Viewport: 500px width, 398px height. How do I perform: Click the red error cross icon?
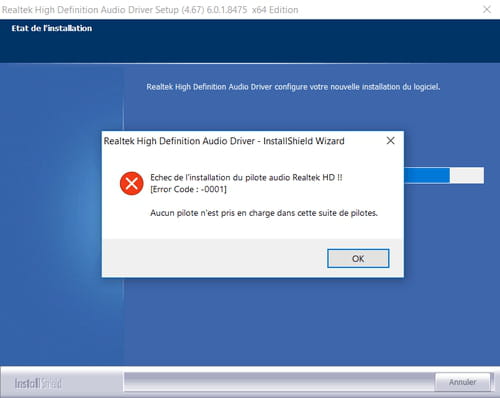pyautogui.click(x=132, y=183)
